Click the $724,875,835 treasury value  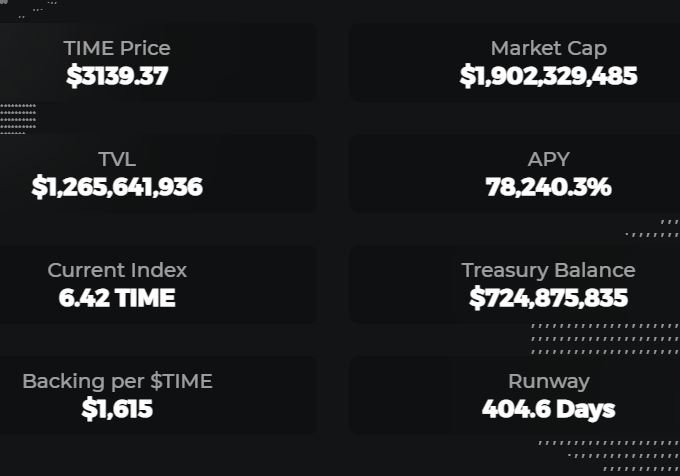click(549, 298)
